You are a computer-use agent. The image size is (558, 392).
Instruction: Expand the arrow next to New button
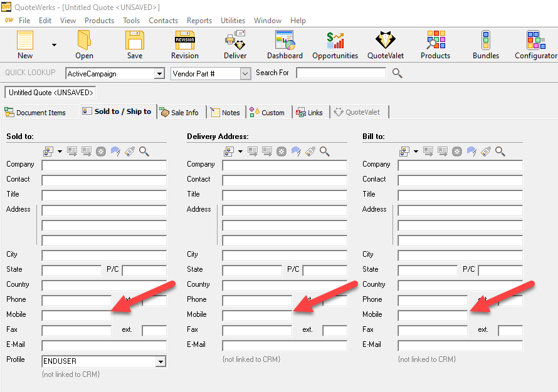pos(54,45)
